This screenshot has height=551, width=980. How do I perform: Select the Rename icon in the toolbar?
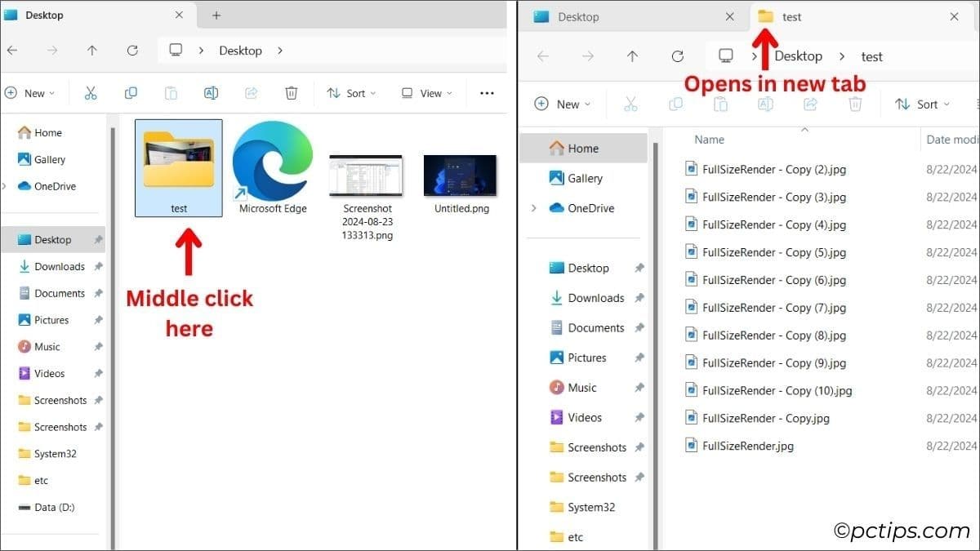click(x=211, y=92)
